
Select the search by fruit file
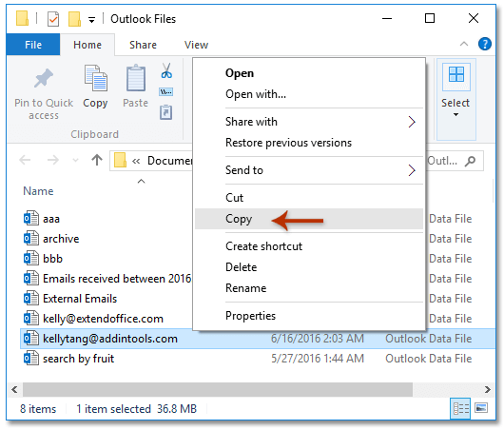[78, 359]
